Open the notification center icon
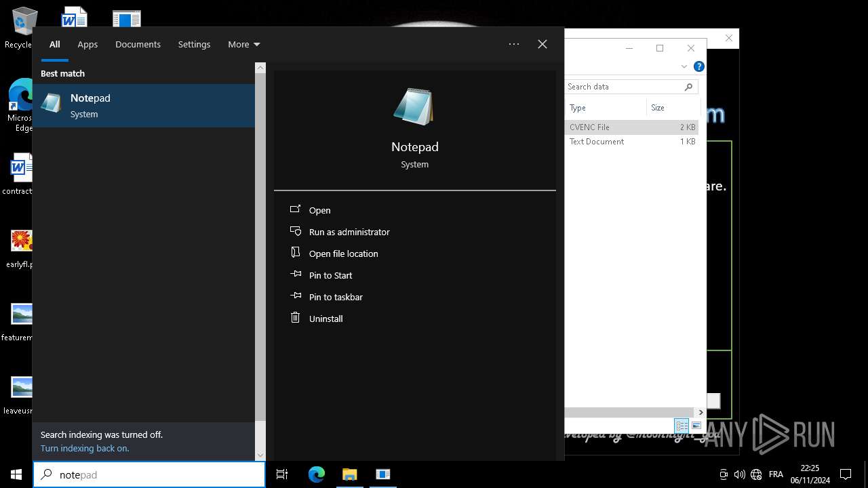 click(x=846, y=474)
